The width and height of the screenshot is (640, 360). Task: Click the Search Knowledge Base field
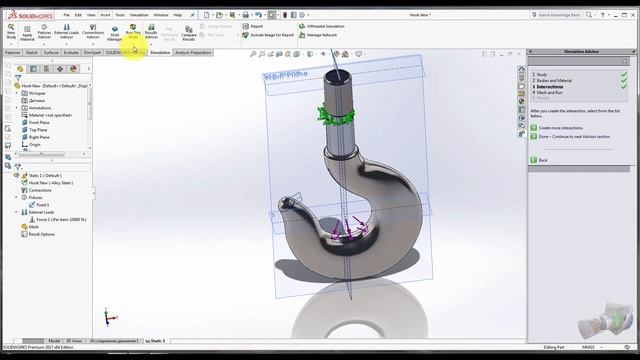tap(559, 15)
